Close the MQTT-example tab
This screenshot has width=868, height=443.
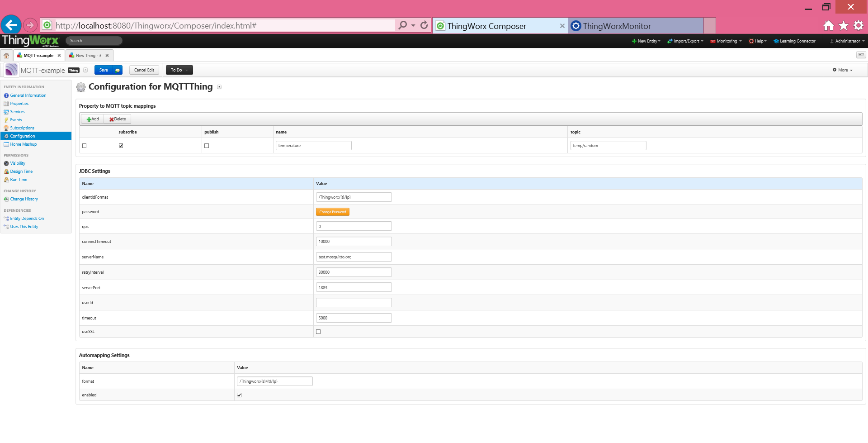click(59, 56)
